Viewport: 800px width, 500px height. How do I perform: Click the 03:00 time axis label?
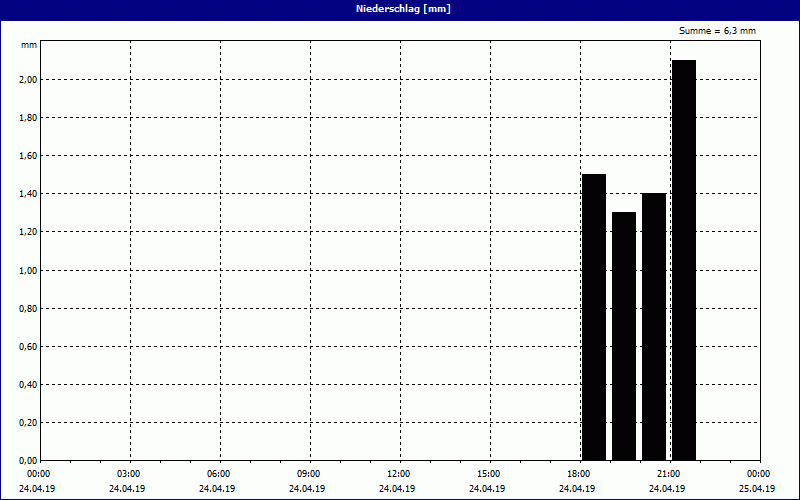129,474
